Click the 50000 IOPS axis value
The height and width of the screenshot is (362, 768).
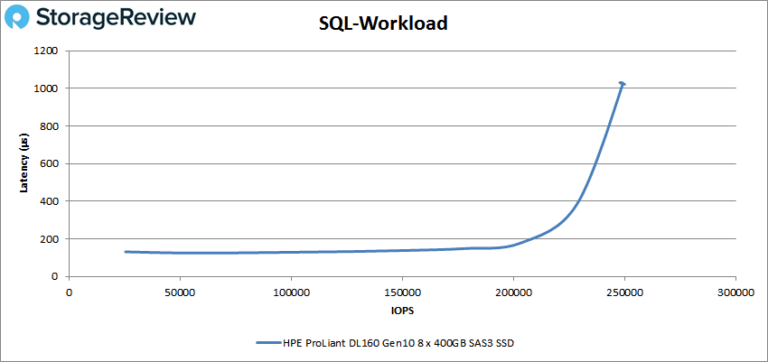pyautogui.click(x=180, y=292)
